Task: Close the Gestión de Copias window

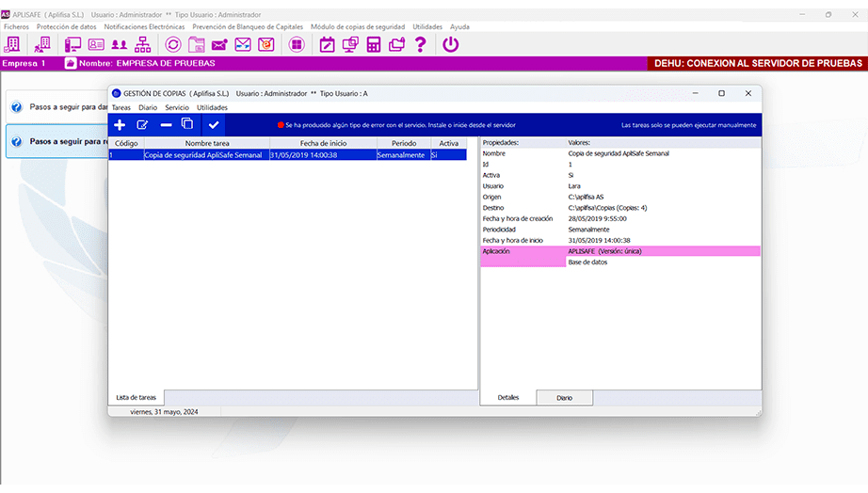Action: point(747,93)
